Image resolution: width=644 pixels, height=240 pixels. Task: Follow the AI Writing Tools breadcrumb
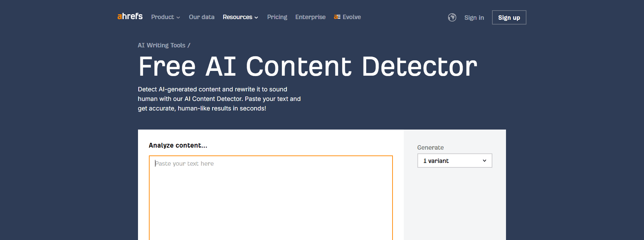(x=162, y=45)
